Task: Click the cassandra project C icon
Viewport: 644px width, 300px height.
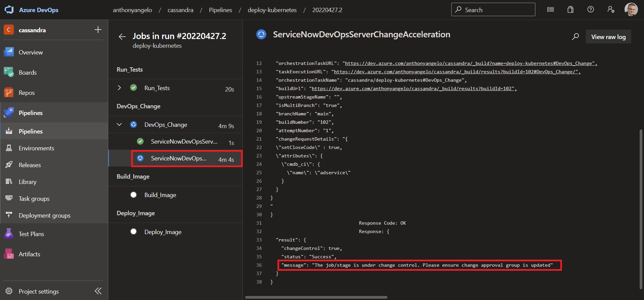Action: tap(9, 30)
